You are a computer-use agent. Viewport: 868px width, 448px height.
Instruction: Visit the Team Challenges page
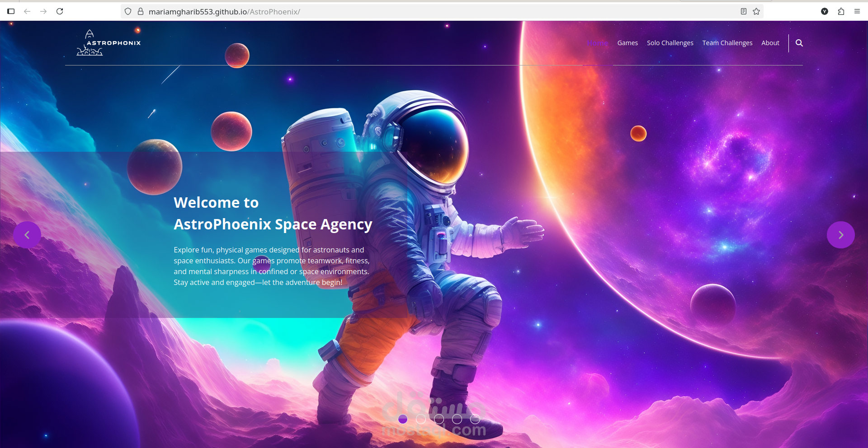[727, 43]
